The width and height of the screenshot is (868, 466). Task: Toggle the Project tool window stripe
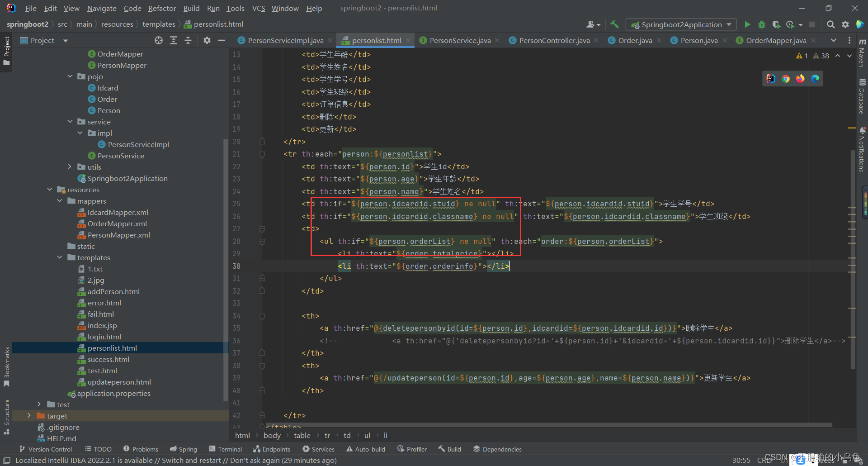point(6,50)
